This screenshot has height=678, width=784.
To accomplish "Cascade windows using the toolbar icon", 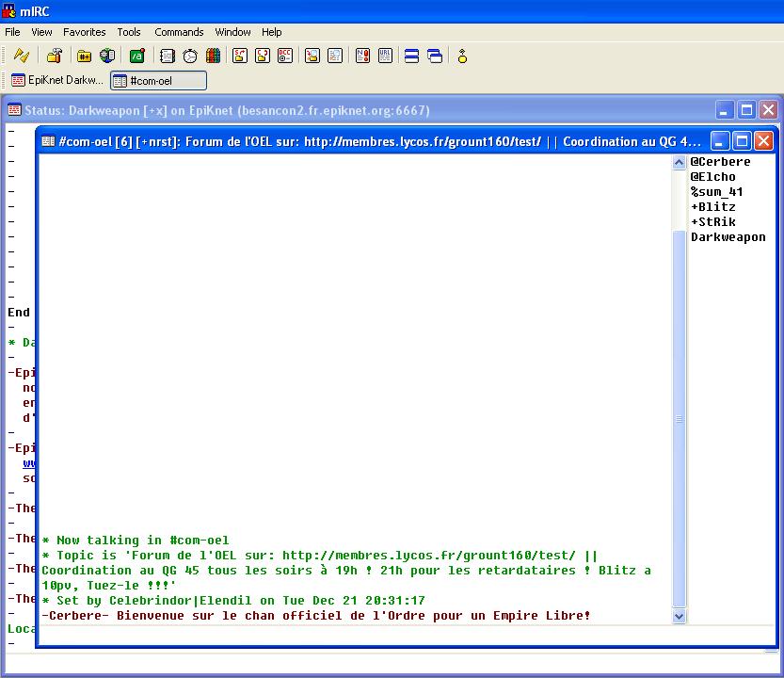I will [435, 56].
